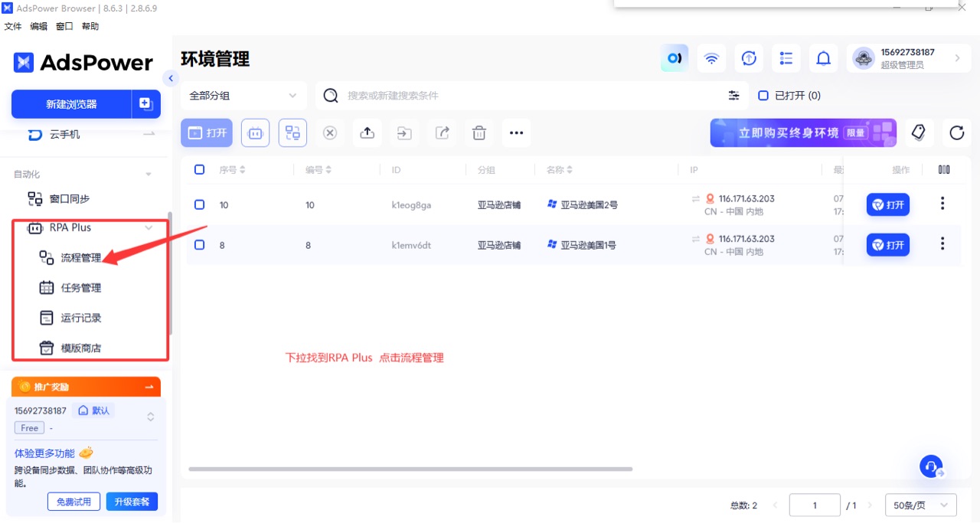
Task: Open more actions for 亚马逊美国1号 row
Action: [x=942, y=244]
